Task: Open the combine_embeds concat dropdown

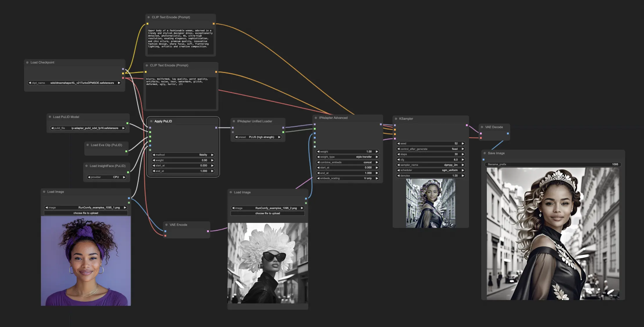Action: click(348, 162)
